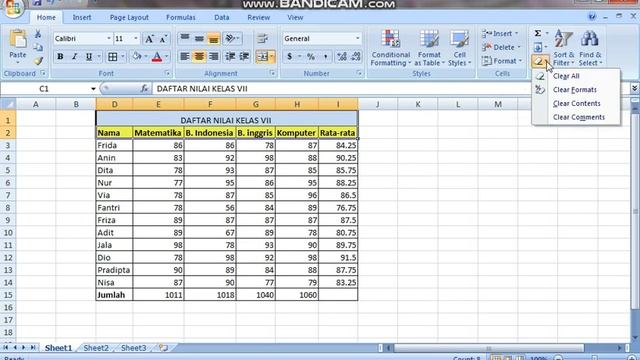The height and width of the screenshot is (360, 640).
Task: Click the Borders icon
Action: (x=113, y=57)
